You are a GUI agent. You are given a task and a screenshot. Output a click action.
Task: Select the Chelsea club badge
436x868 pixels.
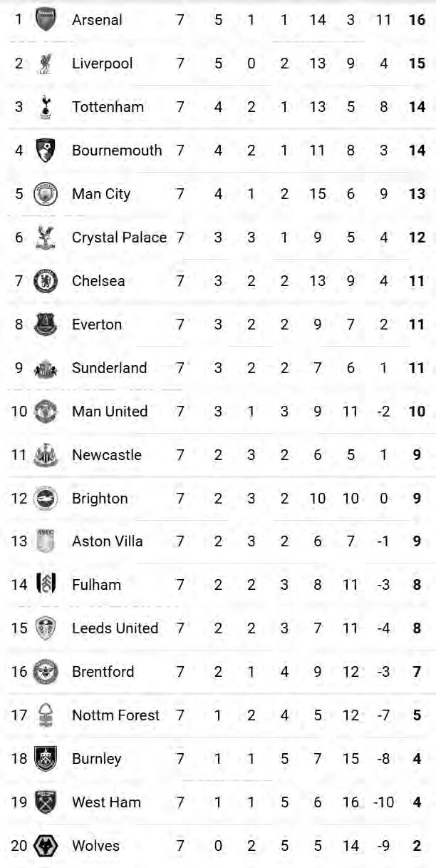click(x=46, y=281)
